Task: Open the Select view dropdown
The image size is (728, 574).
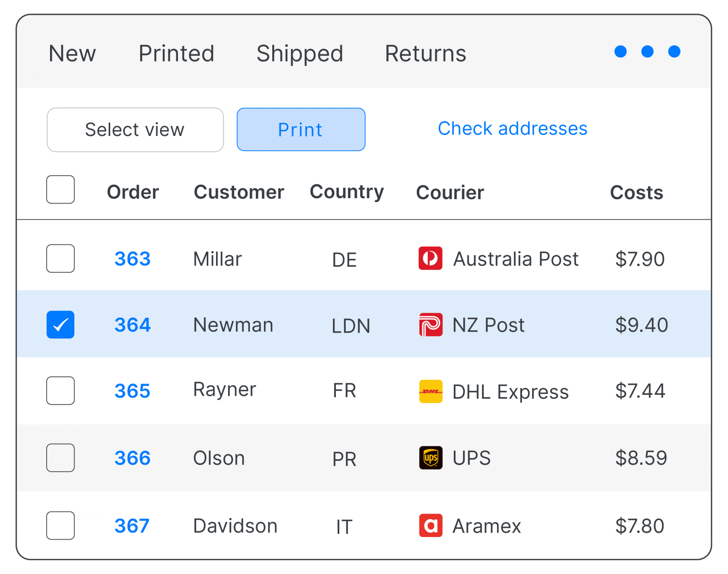Action: pos(135,130)
